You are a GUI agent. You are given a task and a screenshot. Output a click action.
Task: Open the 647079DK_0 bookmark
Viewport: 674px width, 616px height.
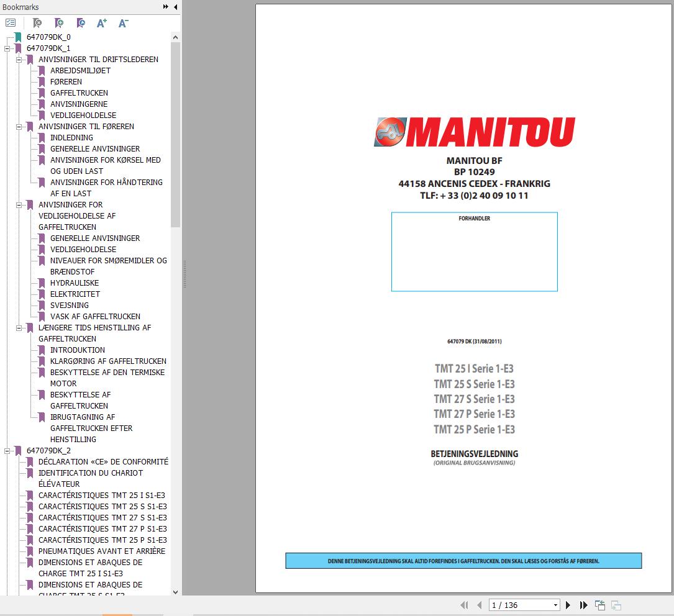point(48,37)
